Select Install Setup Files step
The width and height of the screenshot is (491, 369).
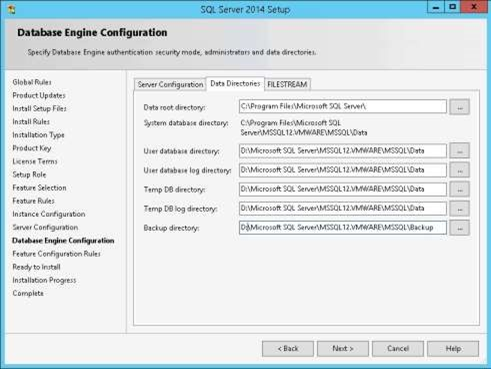coord(39,109)
